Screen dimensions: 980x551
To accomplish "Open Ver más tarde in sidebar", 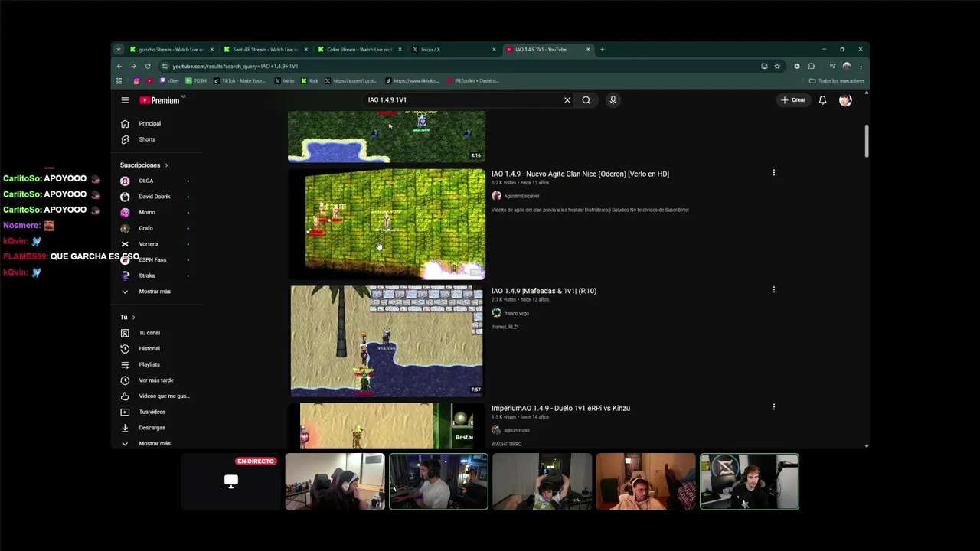I will coord(157,380).
